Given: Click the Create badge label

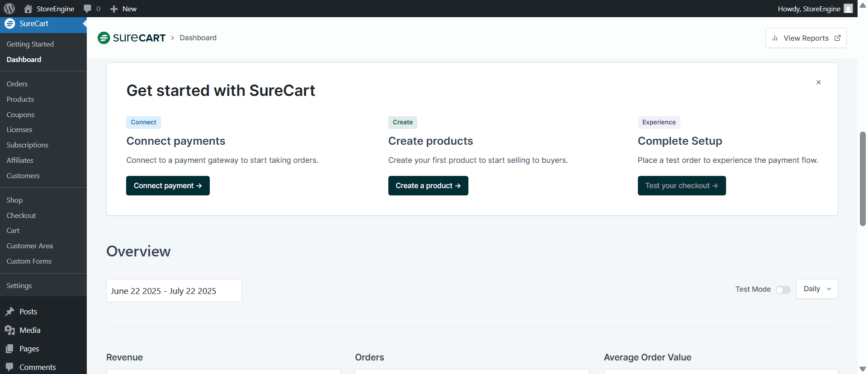Looking at the screenshot, I should 403,123.
